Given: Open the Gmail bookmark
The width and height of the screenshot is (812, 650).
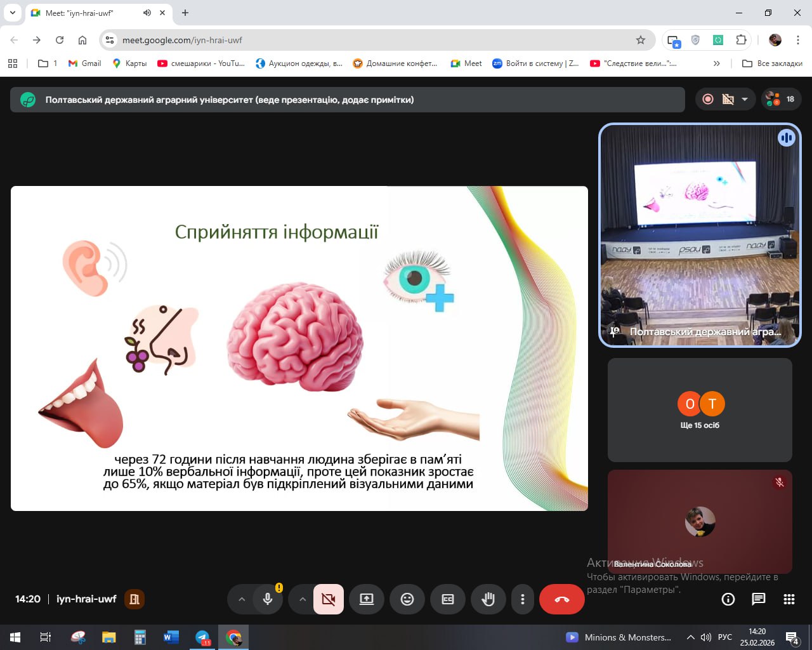Looking at the screenshot, I should (85, 63).
